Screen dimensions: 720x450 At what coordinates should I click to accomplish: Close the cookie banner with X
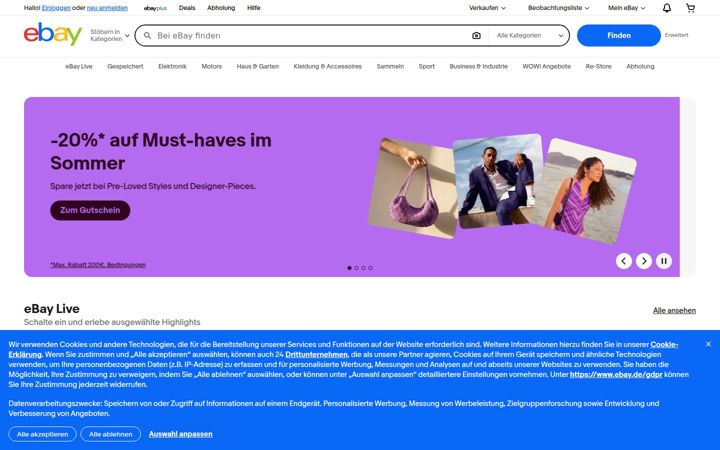pyautogui.click(x=708, y=344)
